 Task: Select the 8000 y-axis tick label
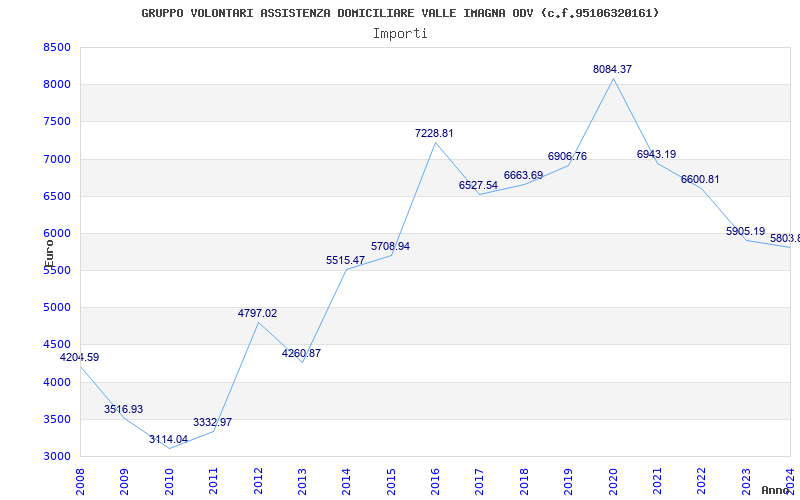57,85
